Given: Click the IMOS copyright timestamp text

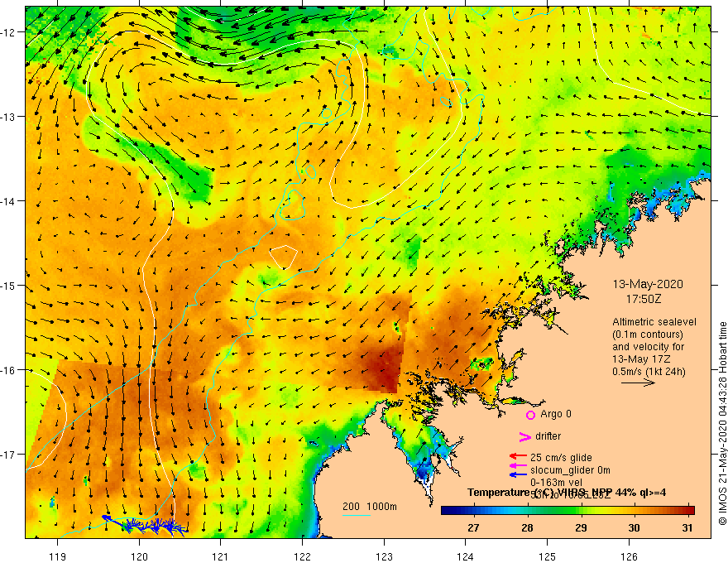Looking at the screenshot, I should (x=722, y=423).
